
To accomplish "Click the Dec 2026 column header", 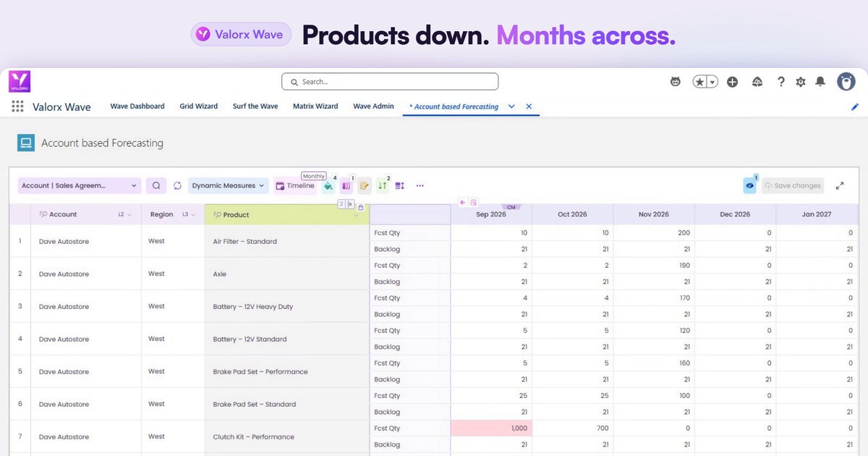I will coord(735,214).
